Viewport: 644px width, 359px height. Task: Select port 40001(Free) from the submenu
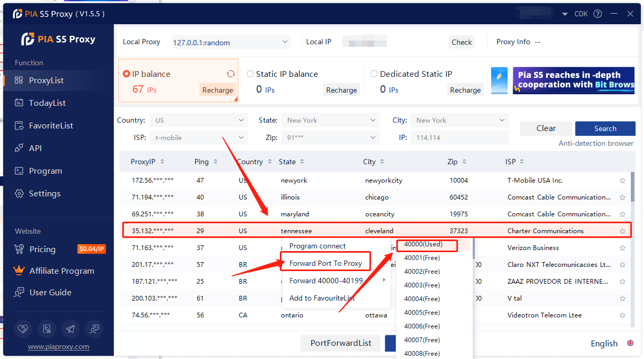point(422,258)
